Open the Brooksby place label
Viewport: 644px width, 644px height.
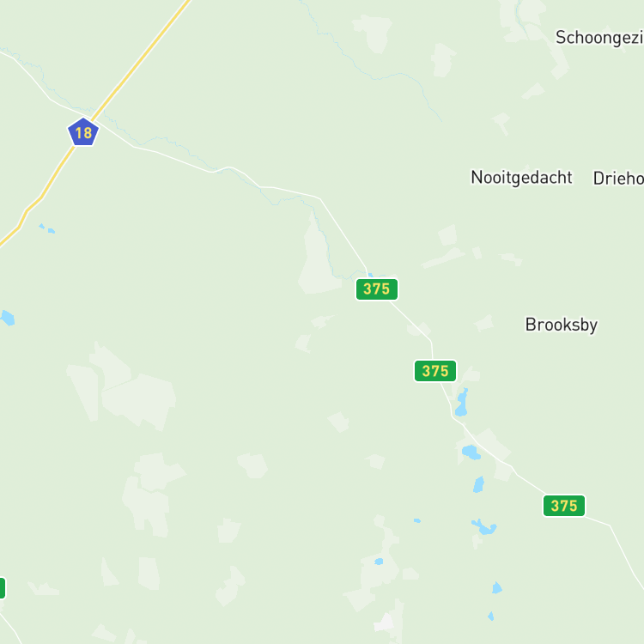pos(562,325)
